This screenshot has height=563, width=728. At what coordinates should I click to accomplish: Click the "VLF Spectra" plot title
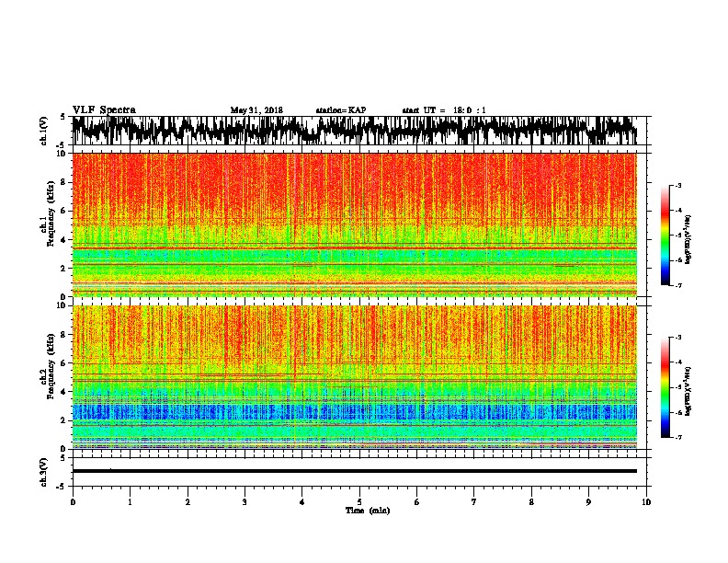click(x=104, y=110)
